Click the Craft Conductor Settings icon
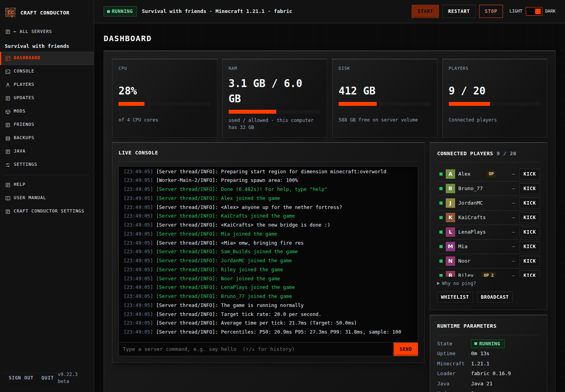The height and width of the screenshot is (392, 565). pos(8,211)
